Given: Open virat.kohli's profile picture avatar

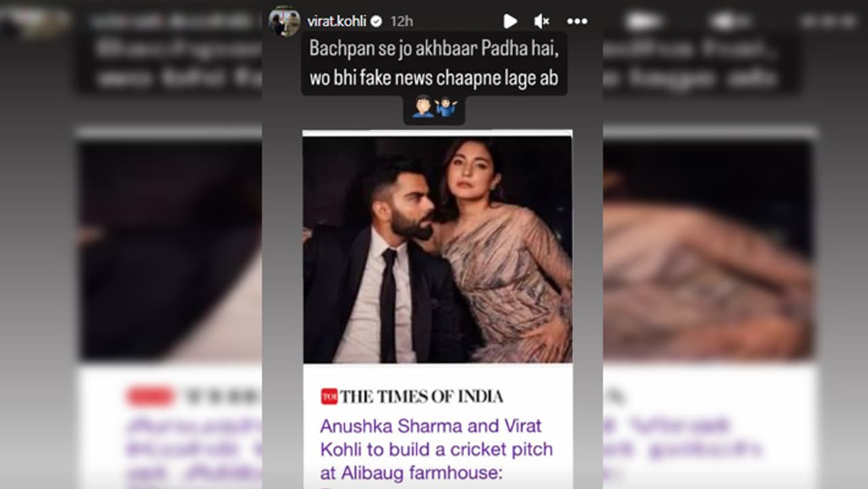Looking at the screenshot, I should coord(284,22).
